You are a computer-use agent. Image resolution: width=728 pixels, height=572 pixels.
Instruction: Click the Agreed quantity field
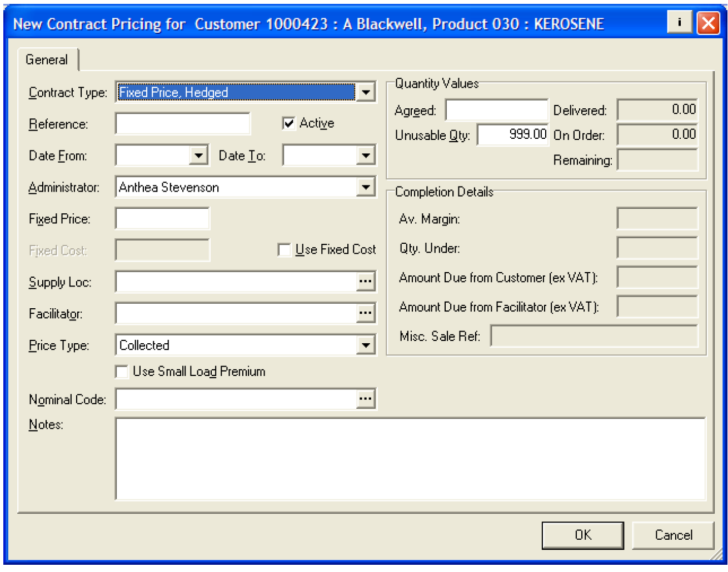(x=496, y=110)
